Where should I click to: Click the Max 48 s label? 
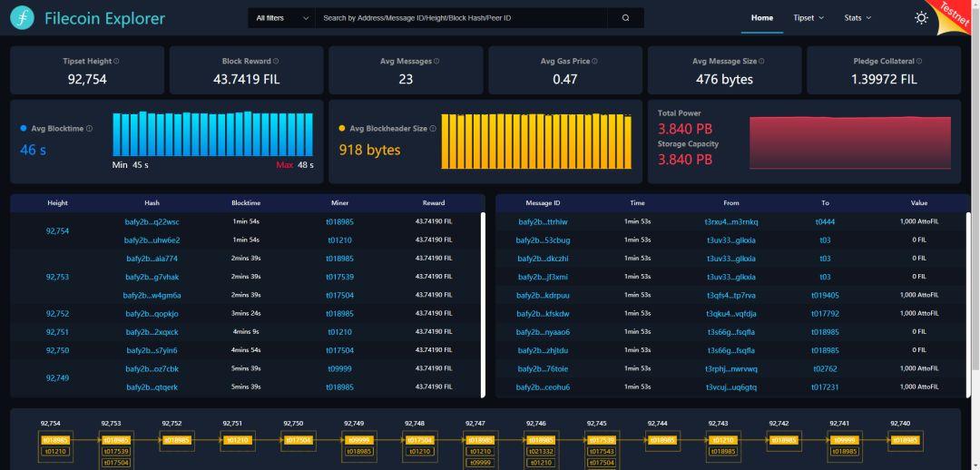pos(295,165)
